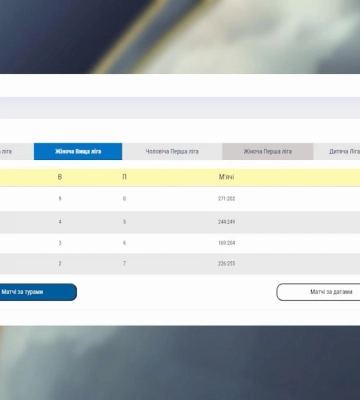The image size is (360, 400).
Task: Click wins value 4 in second row
Action: [x=60, y=222]
